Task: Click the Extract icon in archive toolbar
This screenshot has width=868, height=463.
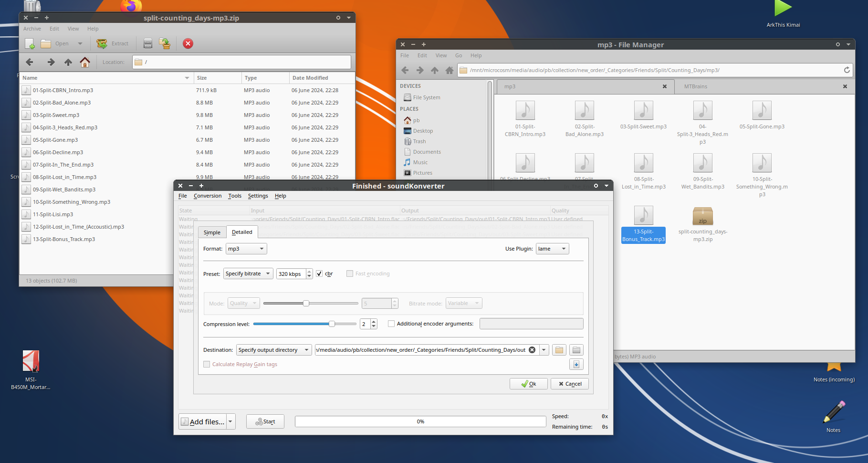Action: pyautogui.click(x=102, y=43)
